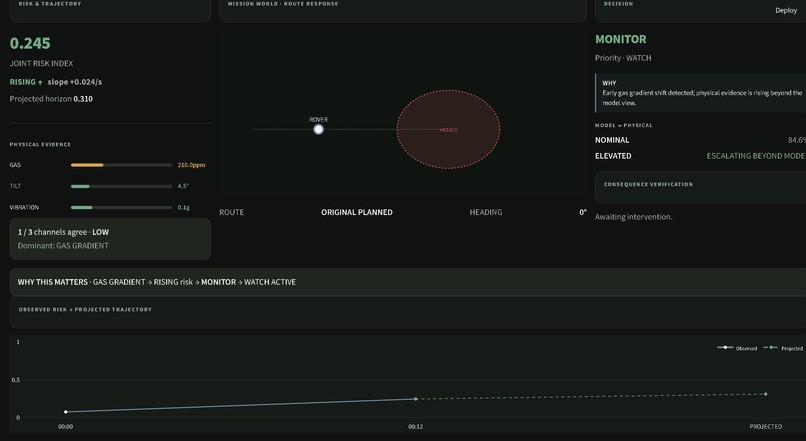Click the VIBRATION evidence bar
Screen dimensions: 806x441
coord(121,208)
